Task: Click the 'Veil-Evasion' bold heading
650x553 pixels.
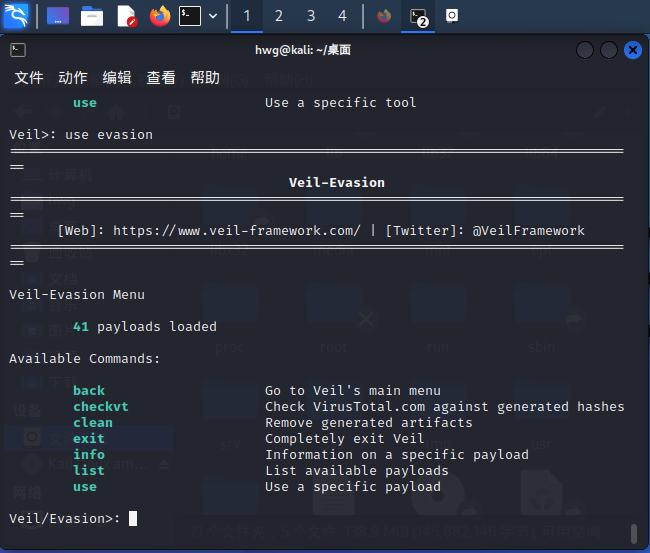Action: (337, 182)
